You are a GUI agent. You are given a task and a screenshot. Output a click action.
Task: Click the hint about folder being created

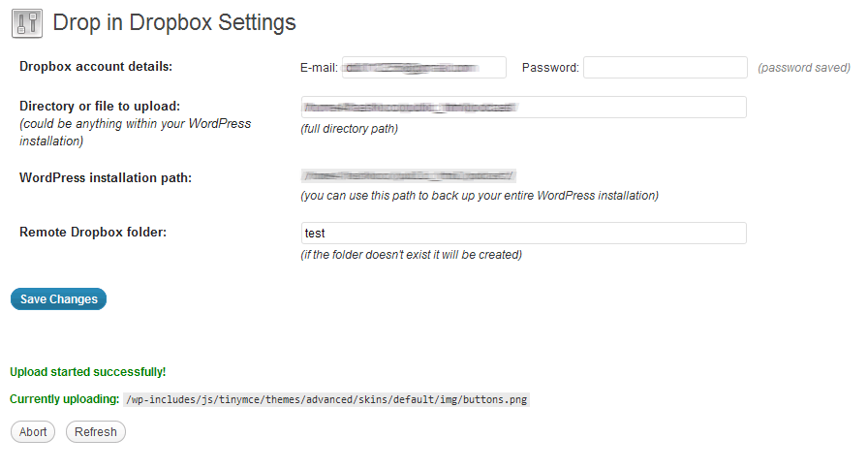(412, 255)
